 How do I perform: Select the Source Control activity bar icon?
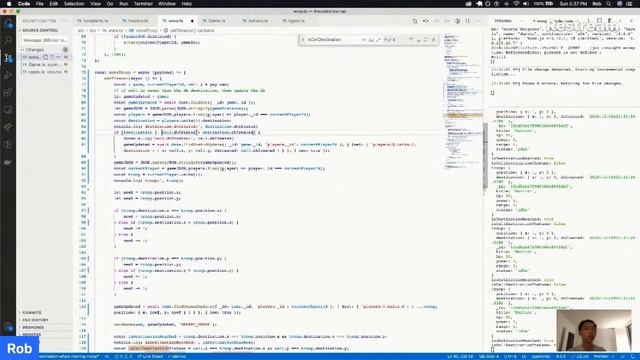point(8,58)
